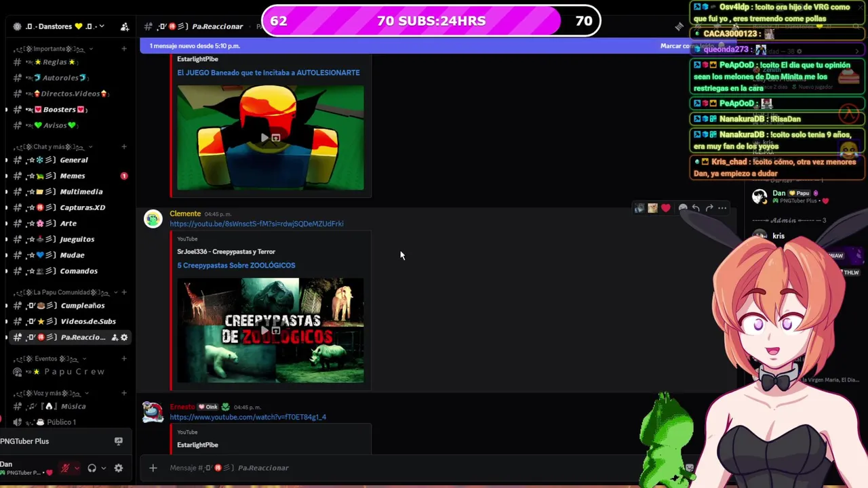Open the Autoroles channel
The image size is (868, 488).
tap(64, 78)
